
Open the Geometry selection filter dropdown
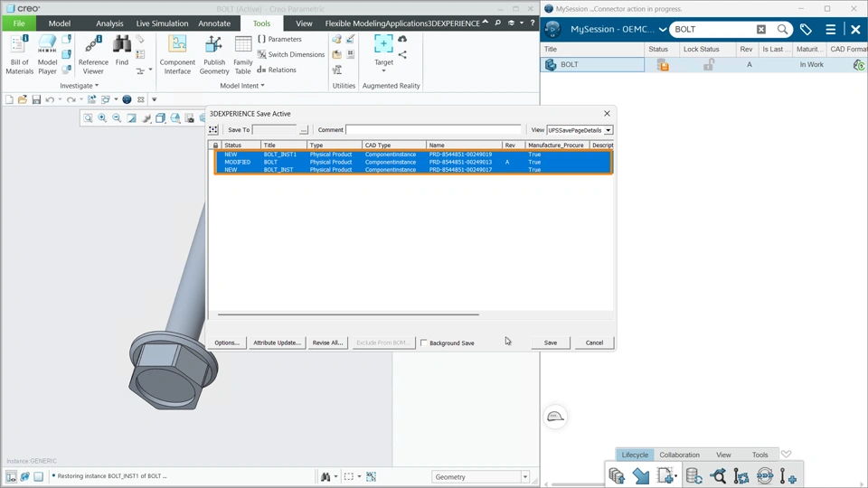click(x=524, y=477)
